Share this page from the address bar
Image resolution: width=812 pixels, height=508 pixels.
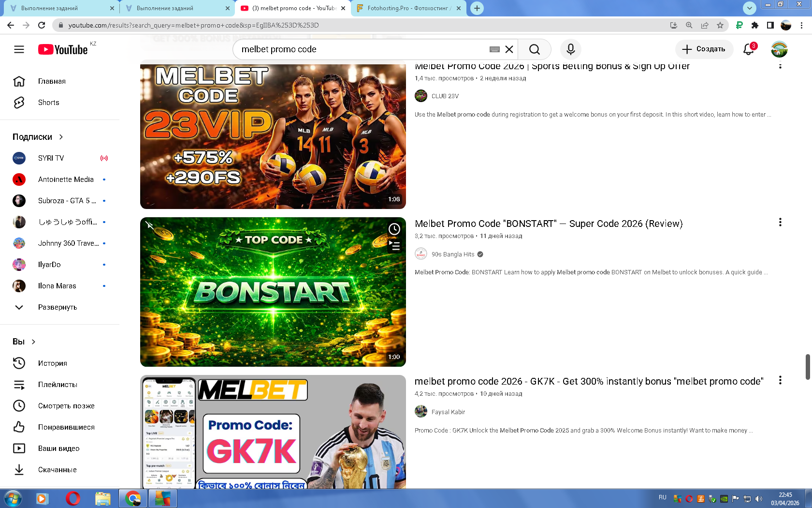(705, 25)
